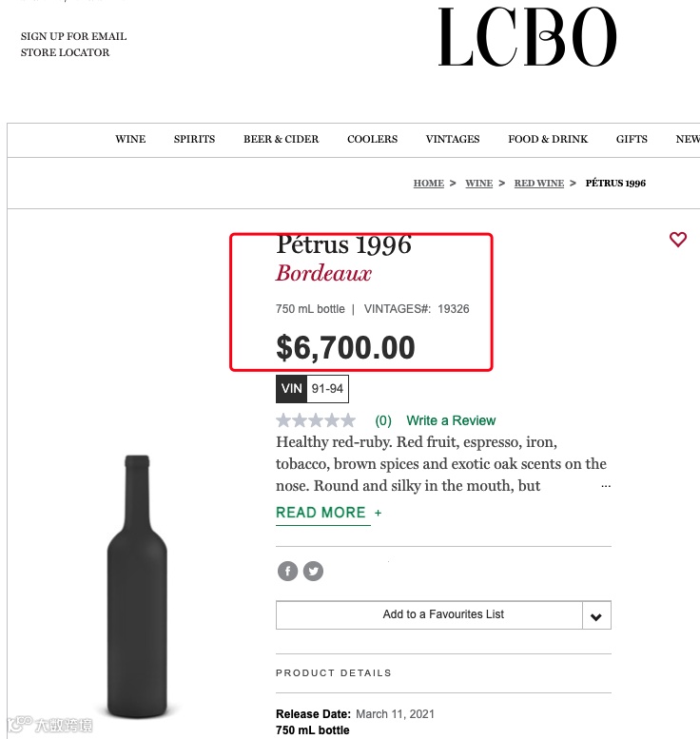Click Sign Up For Email link
Viewport: 700px width, 739px height.
coord(73,36)
